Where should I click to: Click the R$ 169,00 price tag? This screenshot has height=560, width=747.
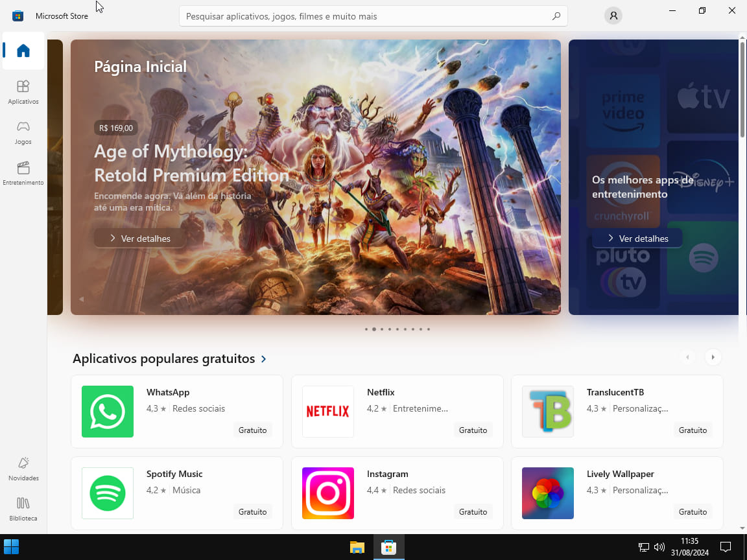point(116,128)
